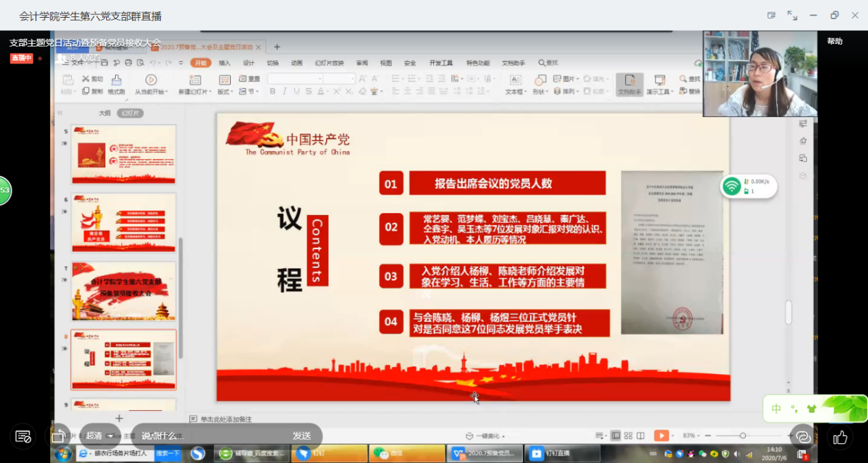
Task: Toggle italic text formatting
Action: 285,92
